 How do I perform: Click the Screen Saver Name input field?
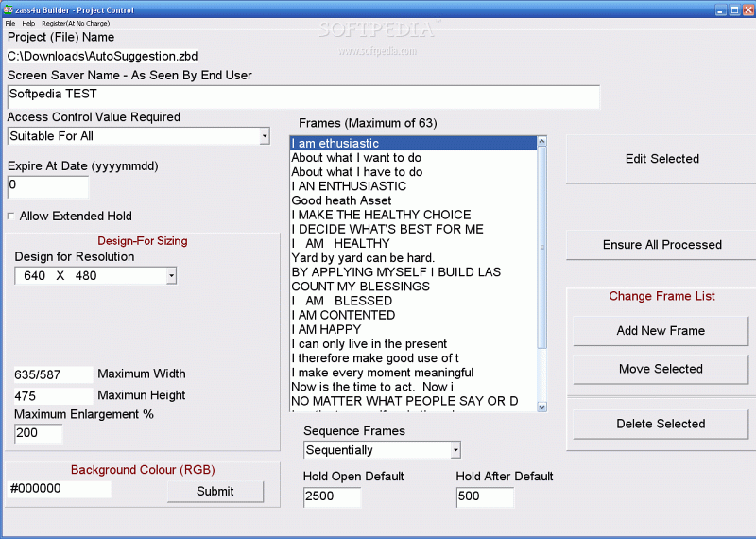[x=303, y=97]
